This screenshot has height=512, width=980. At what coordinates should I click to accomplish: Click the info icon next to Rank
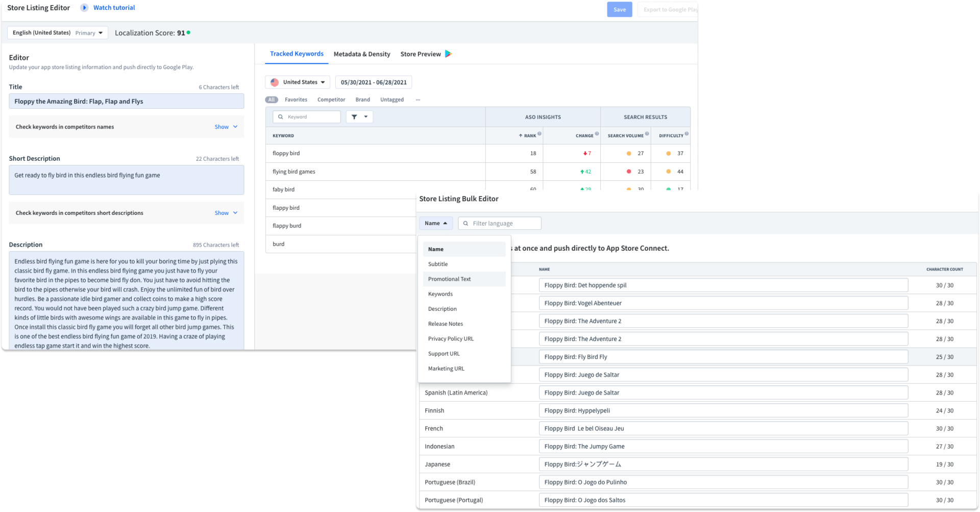(x=540, y=134)
